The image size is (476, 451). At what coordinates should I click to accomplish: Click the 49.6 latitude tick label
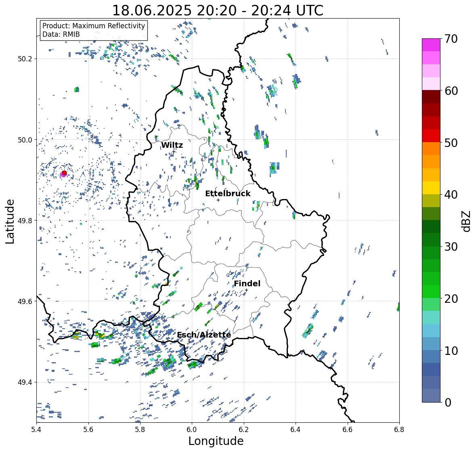pos(25,301)
